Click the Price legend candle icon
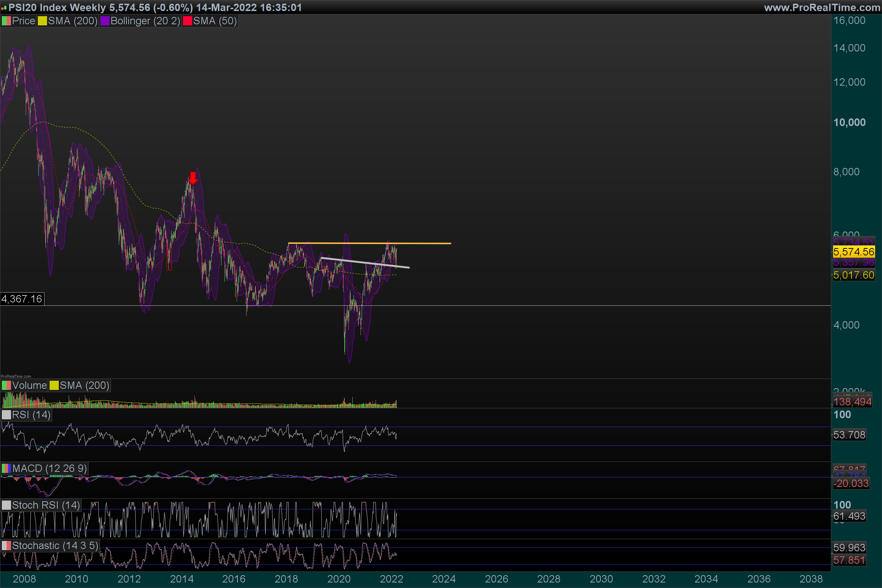Viewport: 882px width, 588px height. [6, 21]
